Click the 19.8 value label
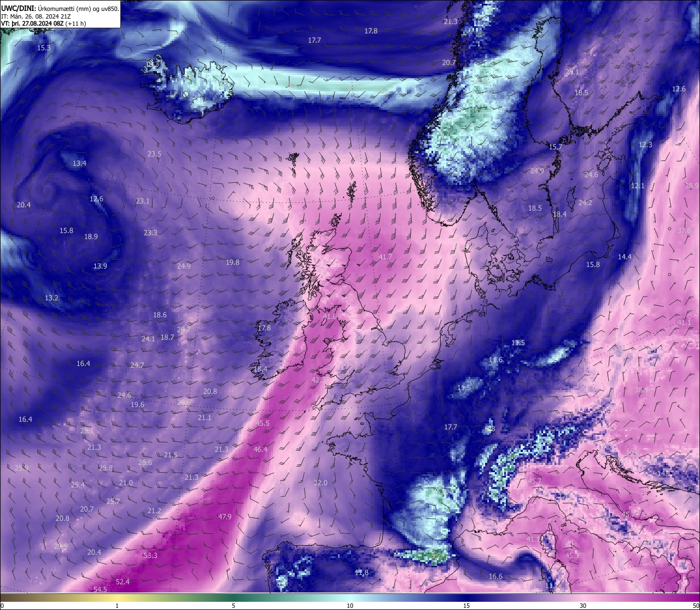This screenshot has width=700, height=610. click(232, 263)
